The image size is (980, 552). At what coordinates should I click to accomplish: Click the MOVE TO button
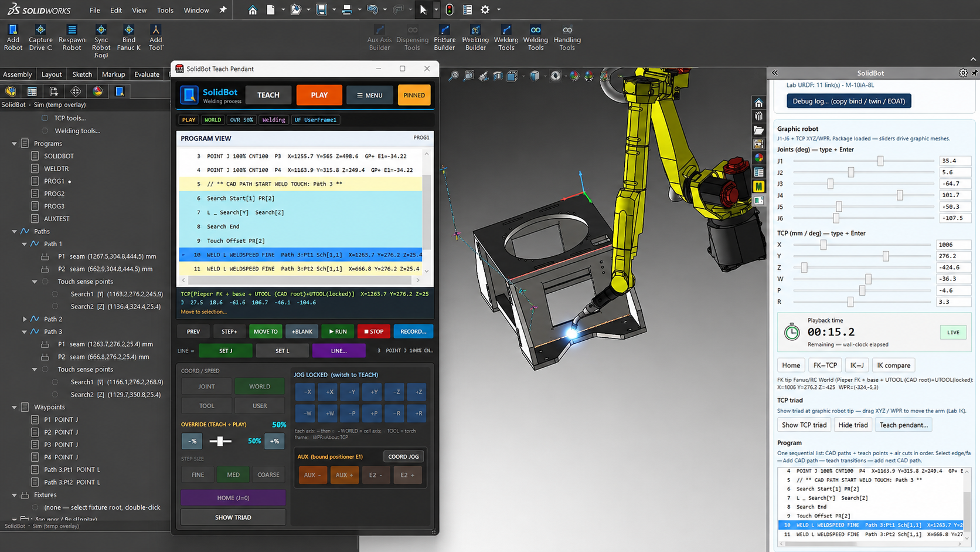266,331
